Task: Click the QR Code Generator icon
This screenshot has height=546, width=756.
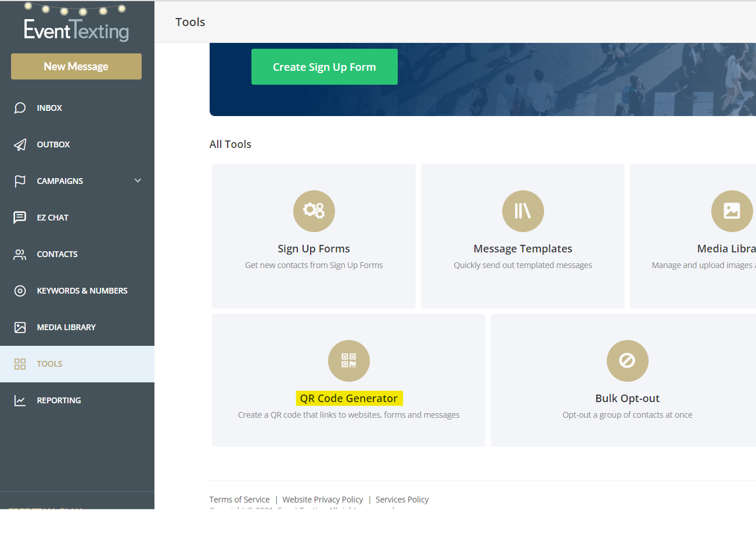Action: (x=349, y=360)
